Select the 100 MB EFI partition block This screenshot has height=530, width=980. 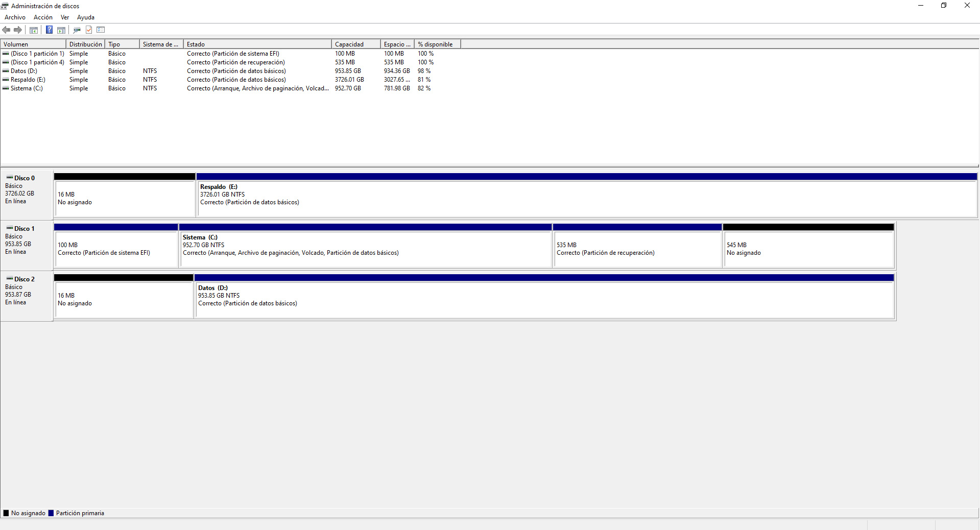coord(116,246)
